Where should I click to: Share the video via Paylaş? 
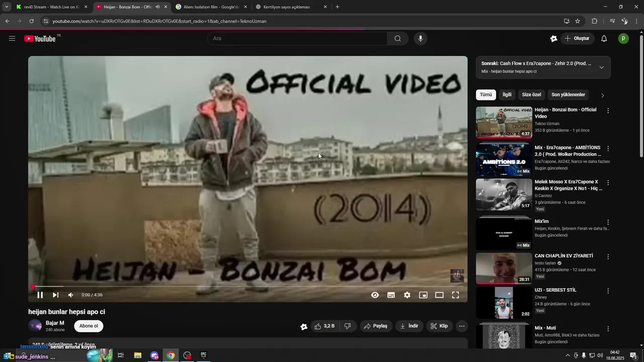coord(376,326)
